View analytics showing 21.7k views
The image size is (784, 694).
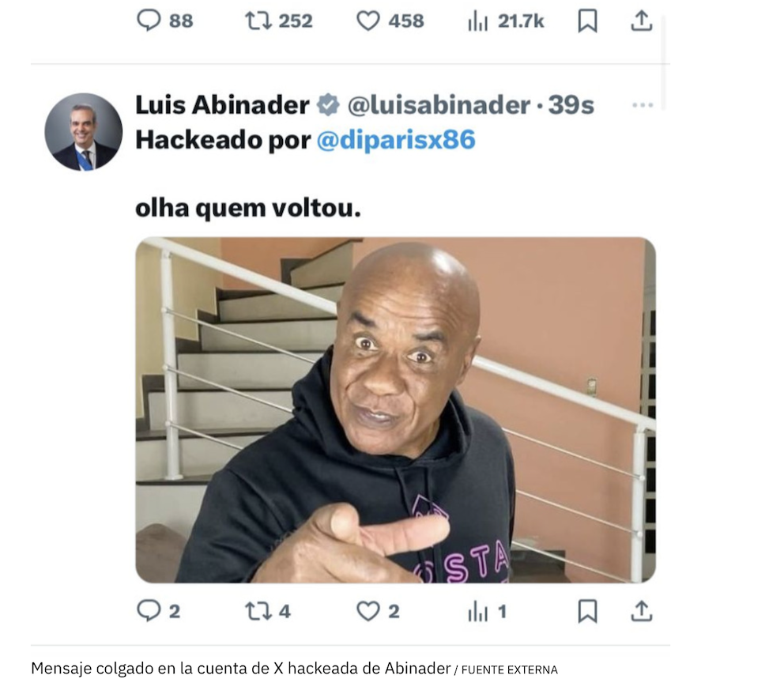tap(477, 21)
